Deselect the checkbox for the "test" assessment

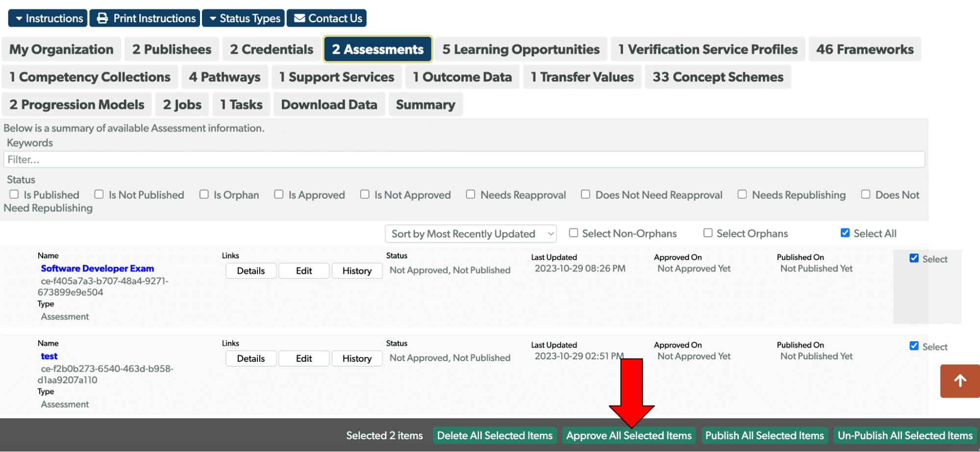tap(914, 346)
